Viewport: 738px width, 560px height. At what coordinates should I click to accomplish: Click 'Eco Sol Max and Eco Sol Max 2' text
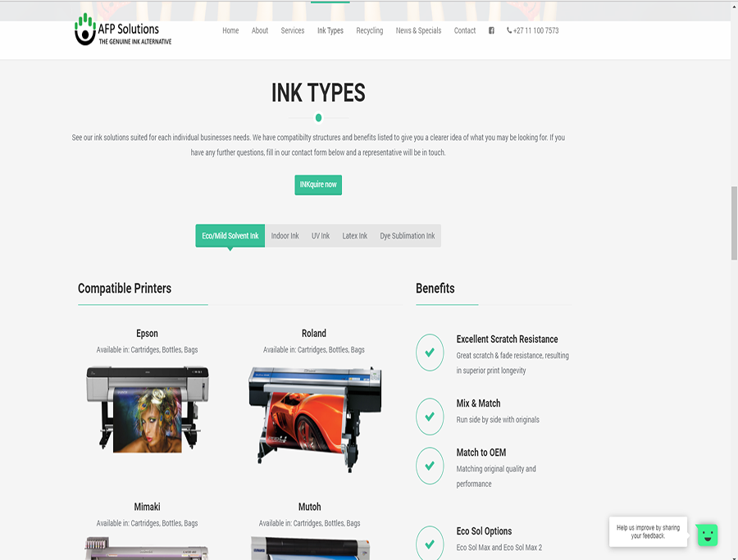click(499, 548)
